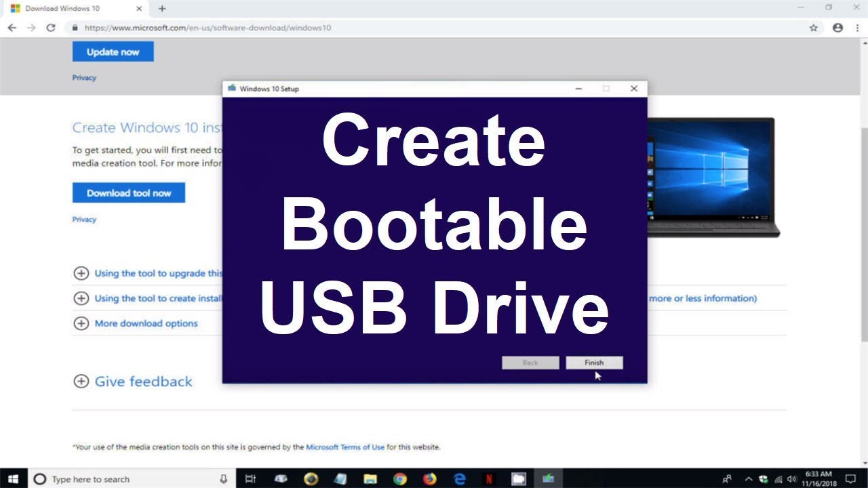
Task: Go back in Chrome browser
Action: point(12,28)
